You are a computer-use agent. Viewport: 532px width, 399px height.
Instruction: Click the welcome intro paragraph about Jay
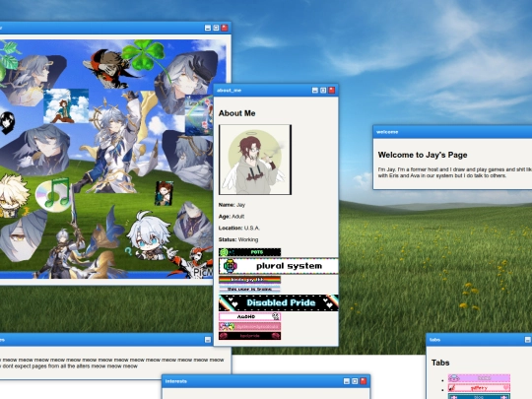(454, 172)
